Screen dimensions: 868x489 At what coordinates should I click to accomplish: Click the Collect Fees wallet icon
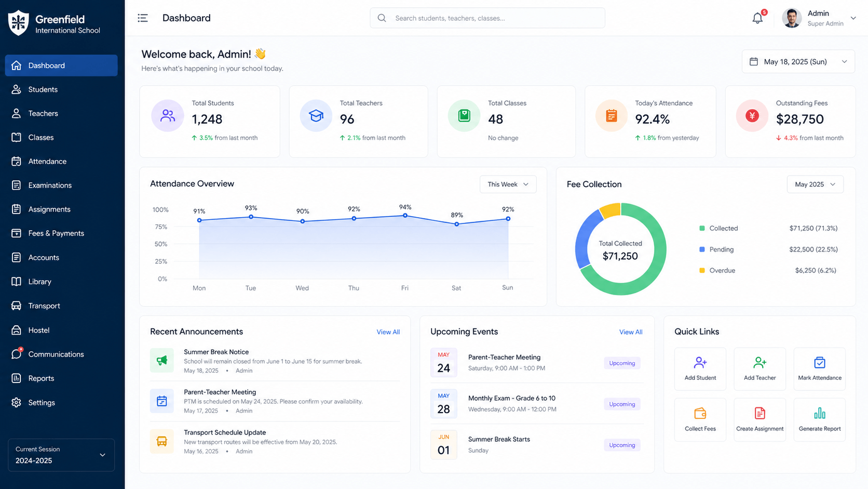700,413
